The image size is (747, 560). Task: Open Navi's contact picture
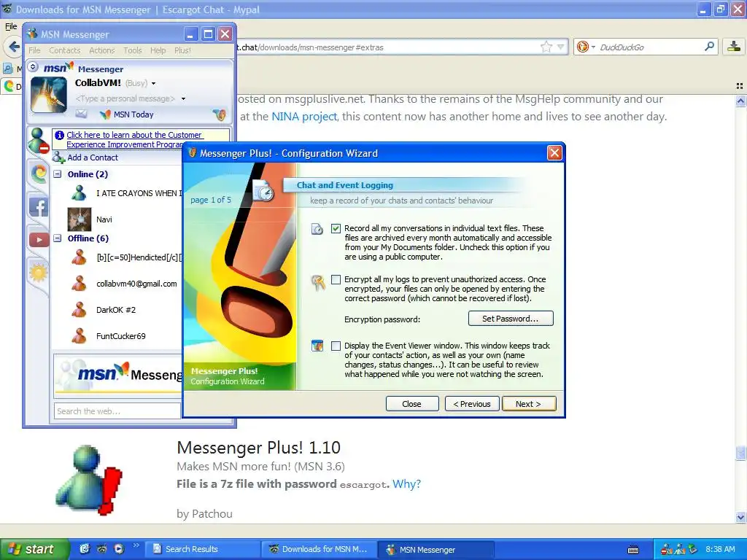[79, 219]
